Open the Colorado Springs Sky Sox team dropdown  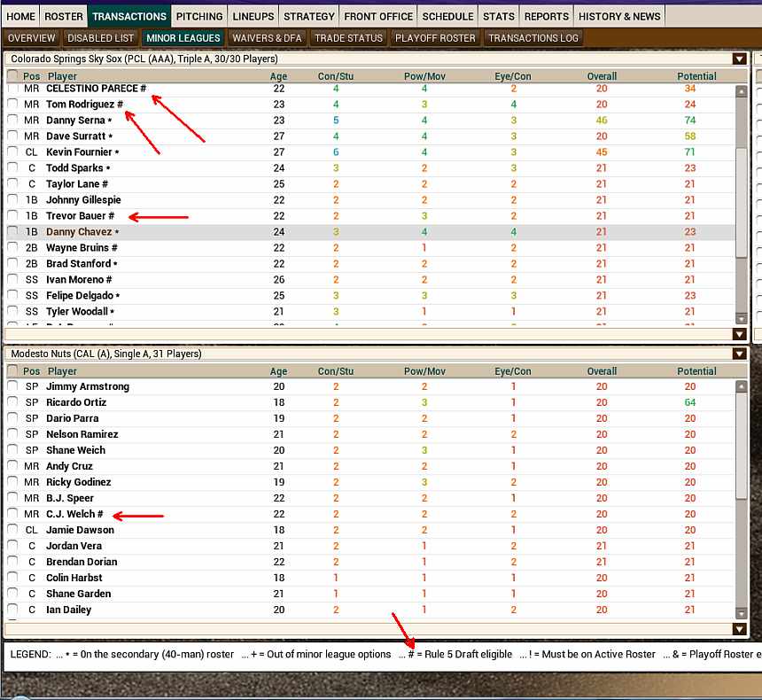[739, 58]
